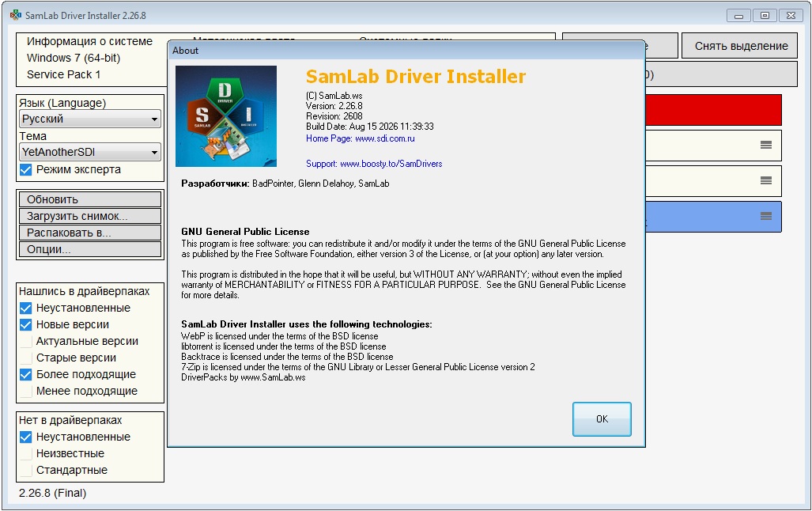Click the Backtrace BSD license line

pyautogui.click(x=287, y=357)
